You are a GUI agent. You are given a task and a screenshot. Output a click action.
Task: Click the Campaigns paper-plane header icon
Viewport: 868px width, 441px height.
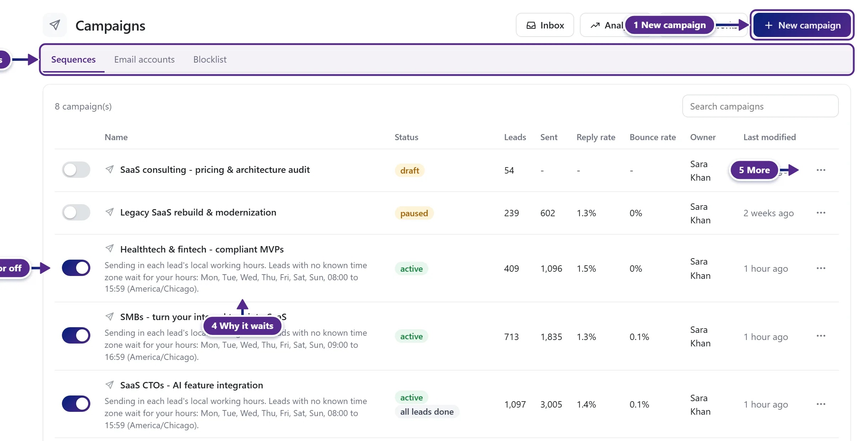55,25
